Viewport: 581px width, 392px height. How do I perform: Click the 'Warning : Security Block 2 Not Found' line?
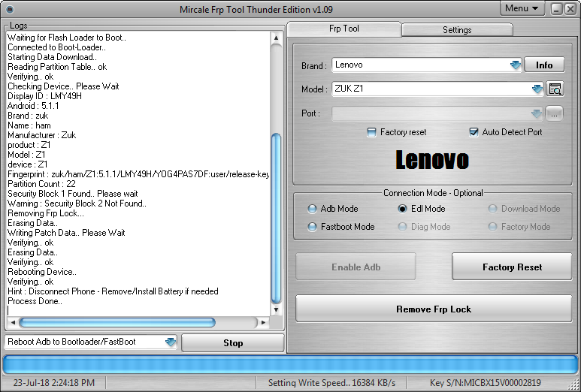point(77,204)
